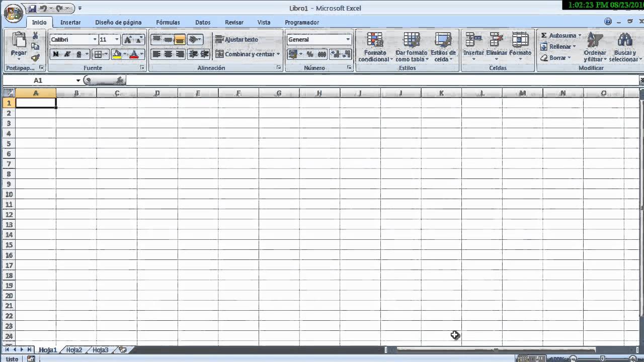The height and width of the screenshot is (362, 644).
Task: Open Buscar y seleccionar binoculars
Action: (x=624, y=47)
